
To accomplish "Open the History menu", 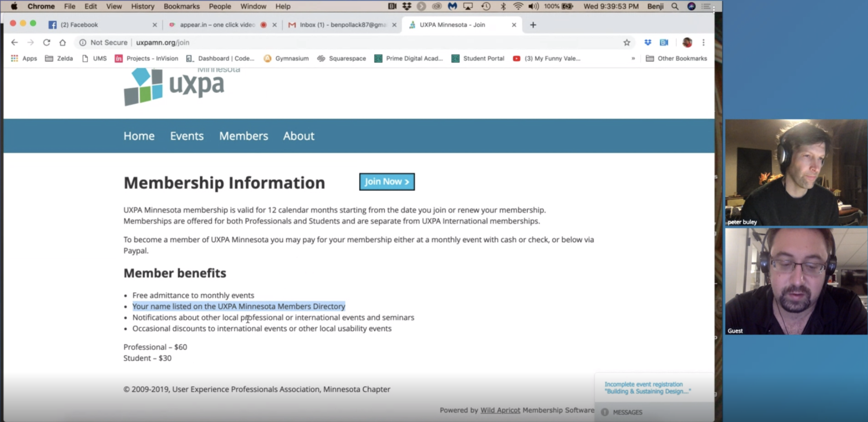I will coord(142,6).
